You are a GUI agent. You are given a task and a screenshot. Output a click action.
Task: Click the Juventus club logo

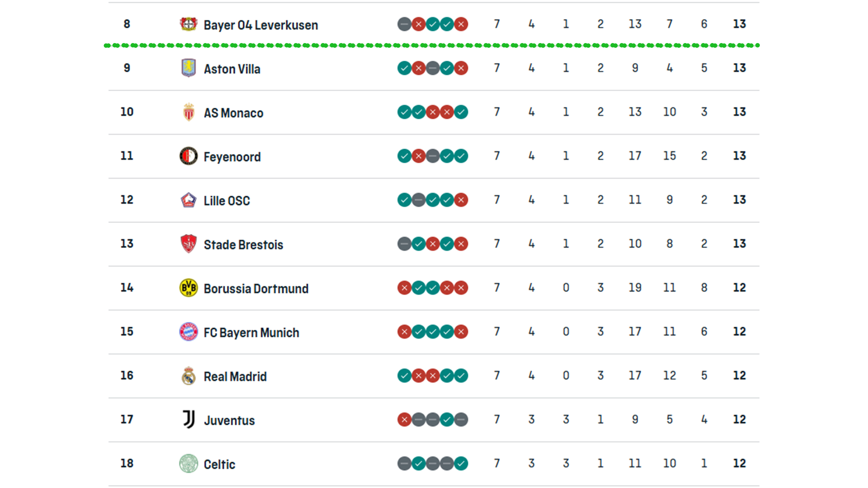coord(189,420)
